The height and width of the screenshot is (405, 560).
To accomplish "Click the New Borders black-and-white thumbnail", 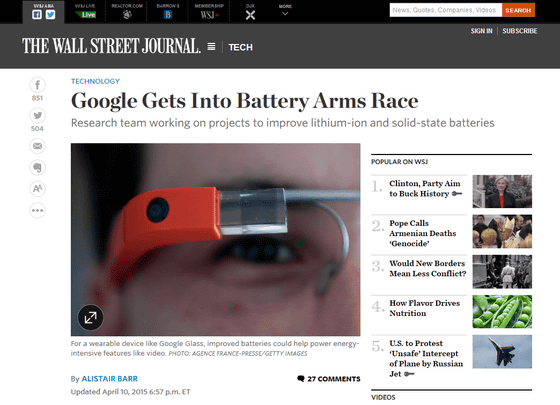I will click(502, 271).
